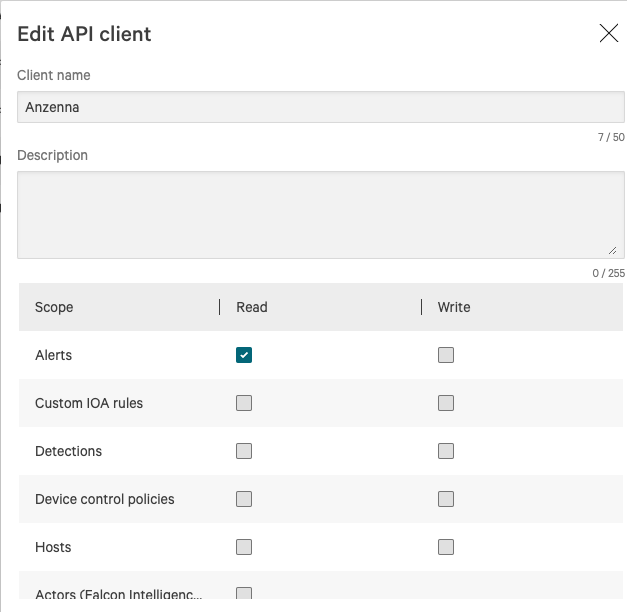Select the Alerts scope row label
This screenshot has height=612, width=627.
click(54, 355)
